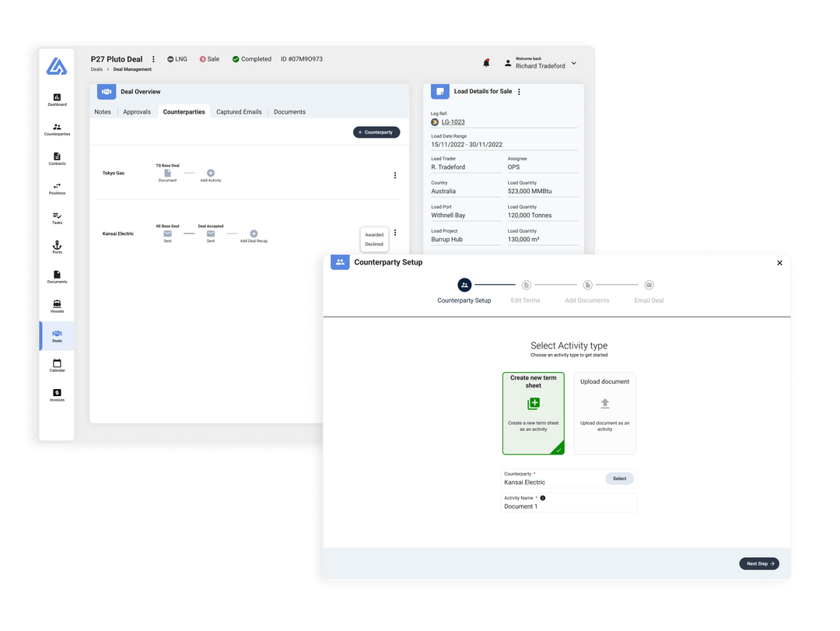Open the Positions sidebar icon
The width and height of the screenshot is (840, 631).
coord(57,188)
